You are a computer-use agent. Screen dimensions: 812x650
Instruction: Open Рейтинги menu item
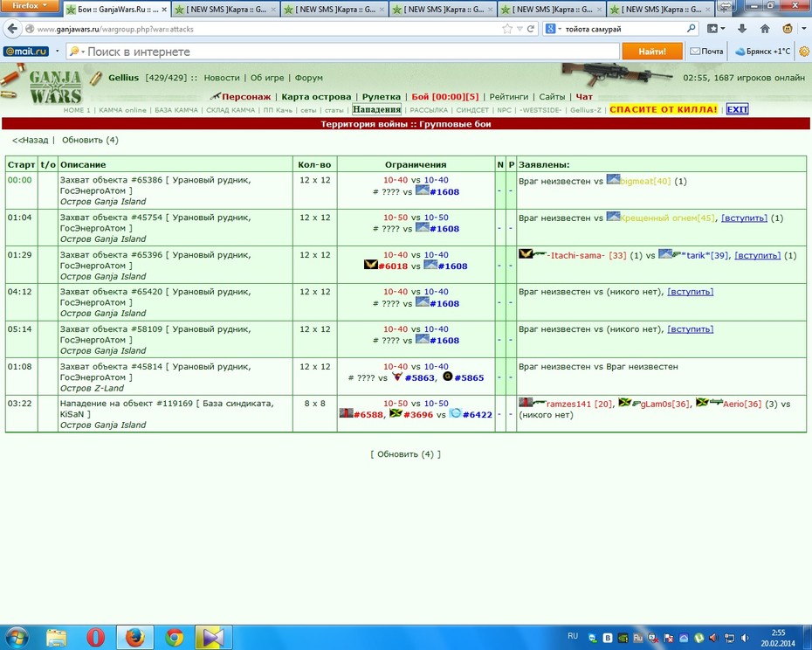(x=508, y=96)
